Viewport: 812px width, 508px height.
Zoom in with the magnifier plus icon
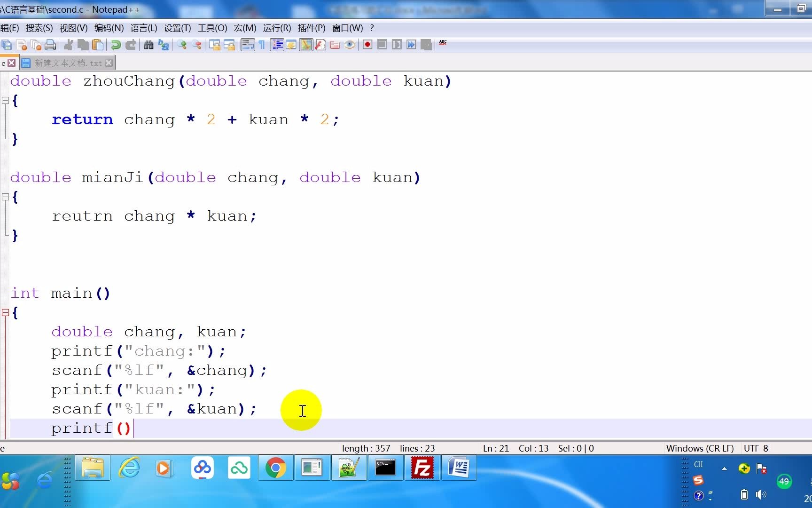click(x=182, y=45)
